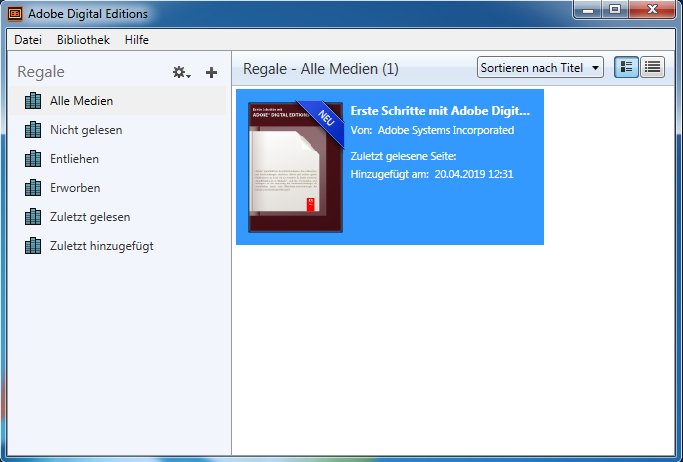Minimize the Adobe Digital Editions window
Image resolution: width=683 pixels, height=462 pixels.
pos(588,10)
